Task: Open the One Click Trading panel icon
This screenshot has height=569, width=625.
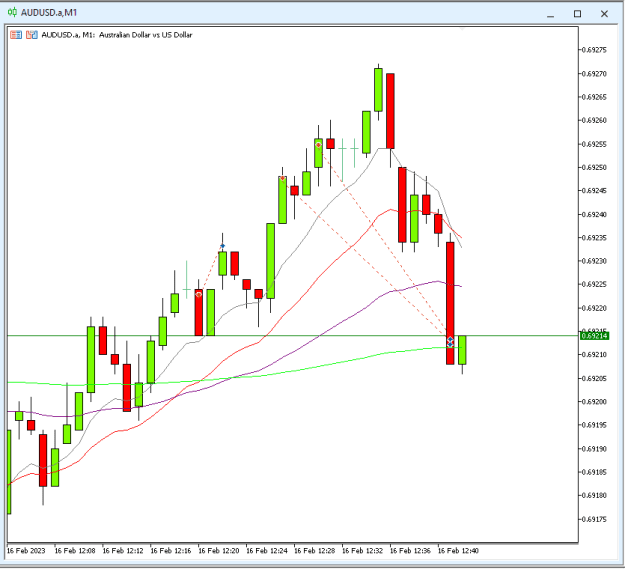Action: tap(16, 35)
